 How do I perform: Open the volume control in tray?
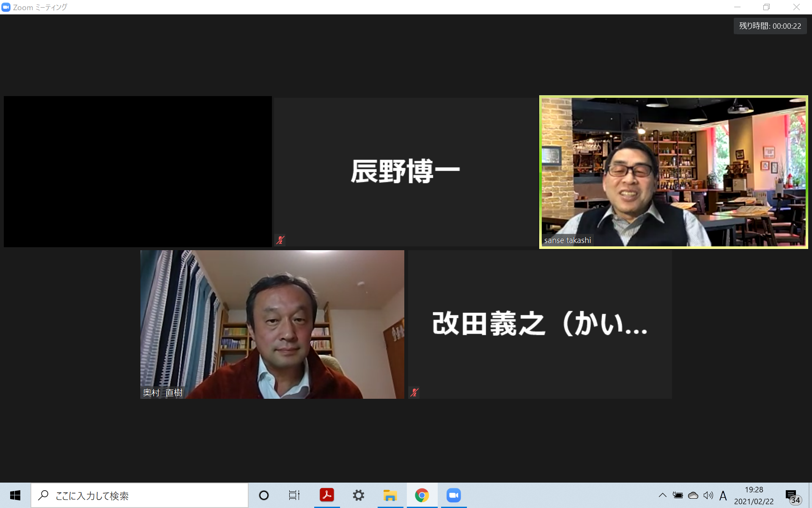[708, 495]
